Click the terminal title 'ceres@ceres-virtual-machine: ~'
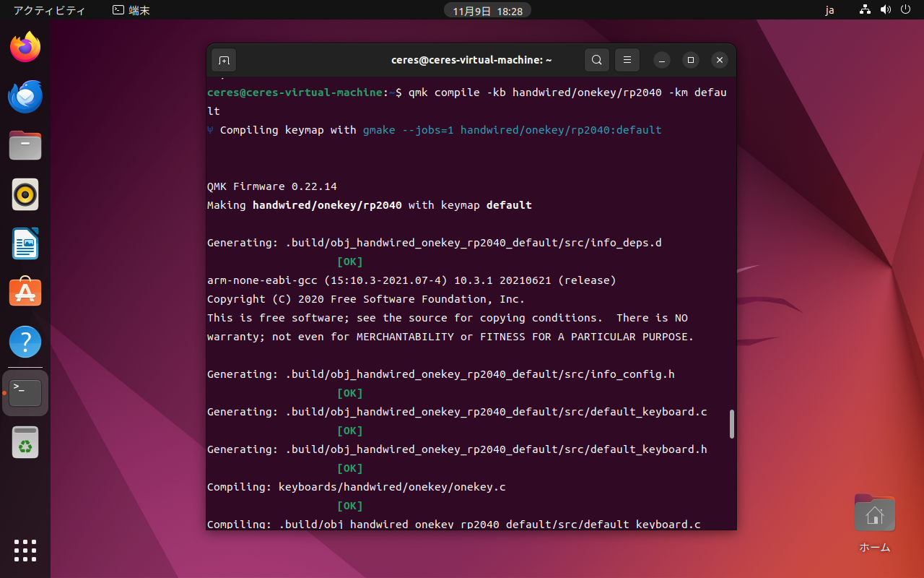924x578 pixels. (471, 60)
